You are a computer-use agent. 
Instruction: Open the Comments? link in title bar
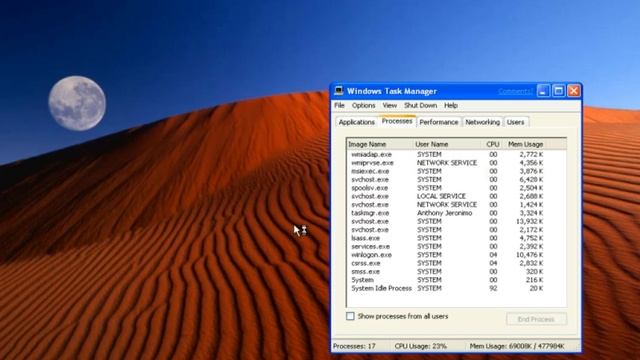(516, 91)
